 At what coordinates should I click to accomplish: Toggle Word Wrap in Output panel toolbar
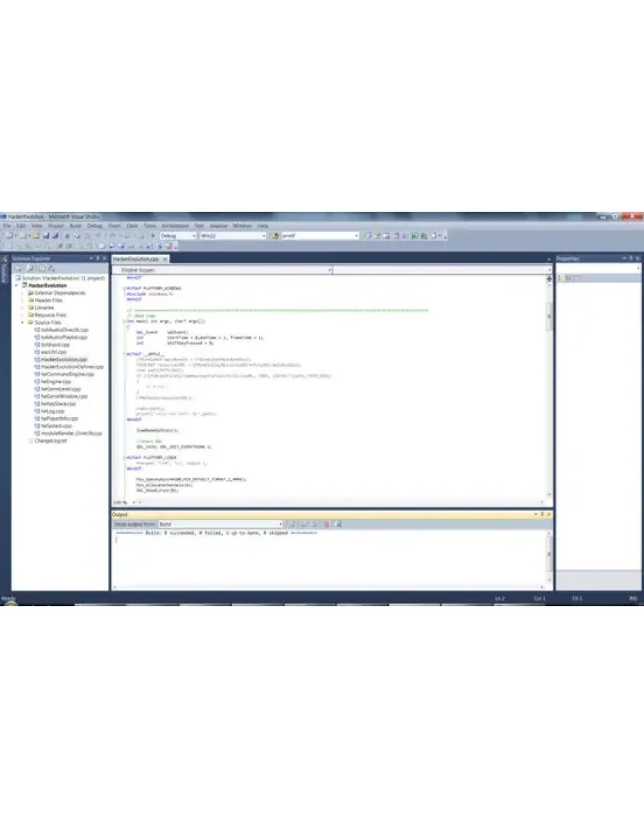[338, 524]
